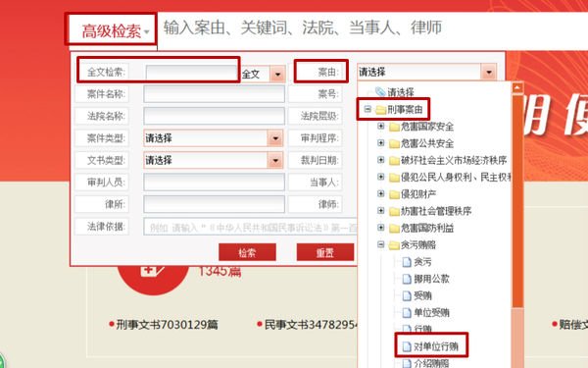Image resolution: width=588 pixels, height=368 pixels.
Task: Expand the 危害国家安全 node
Action: click(380, 127)
